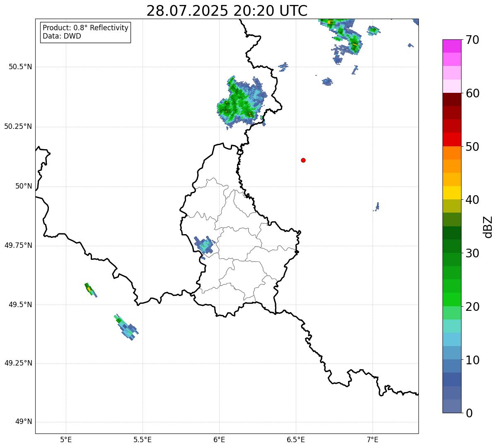Click the title 28.07.2025 20:20 UTC
498x448 pixels.
pyautogui.click(x=227, y=10)
